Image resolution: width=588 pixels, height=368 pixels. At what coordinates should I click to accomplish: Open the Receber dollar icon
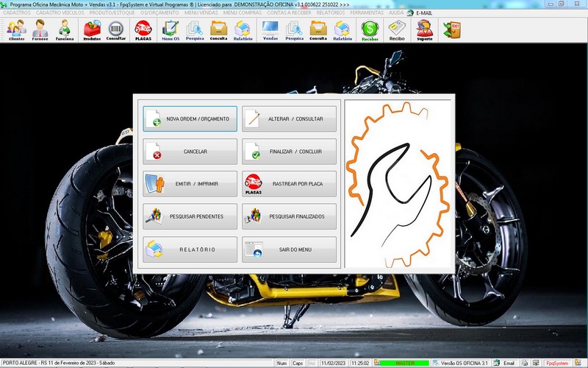pos(370,30)
